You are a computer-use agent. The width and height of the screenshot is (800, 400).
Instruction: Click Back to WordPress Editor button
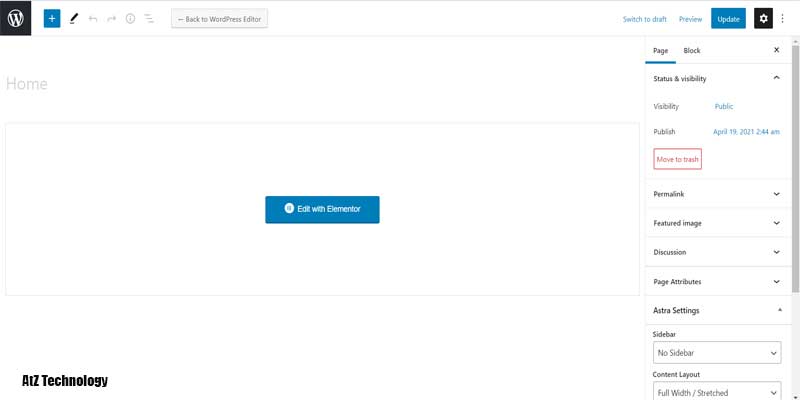(219, 19)
